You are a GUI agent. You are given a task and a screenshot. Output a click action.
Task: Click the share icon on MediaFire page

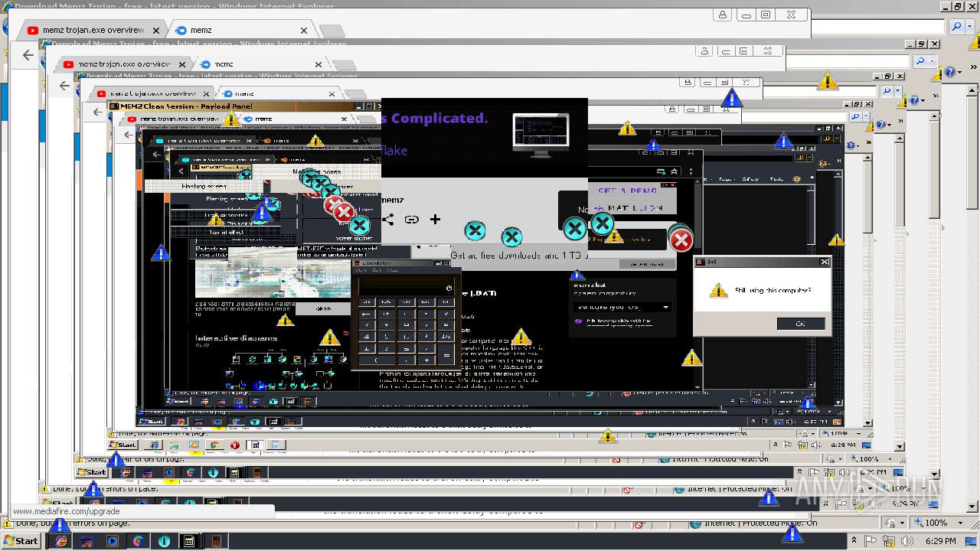pyautogui.click(x=388, y=220)
